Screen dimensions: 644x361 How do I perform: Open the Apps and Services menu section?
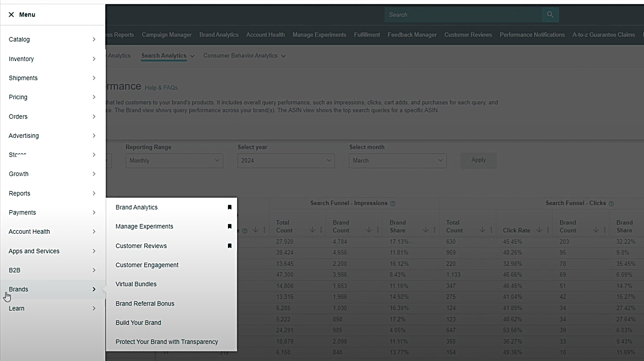(x=52, y=251)
